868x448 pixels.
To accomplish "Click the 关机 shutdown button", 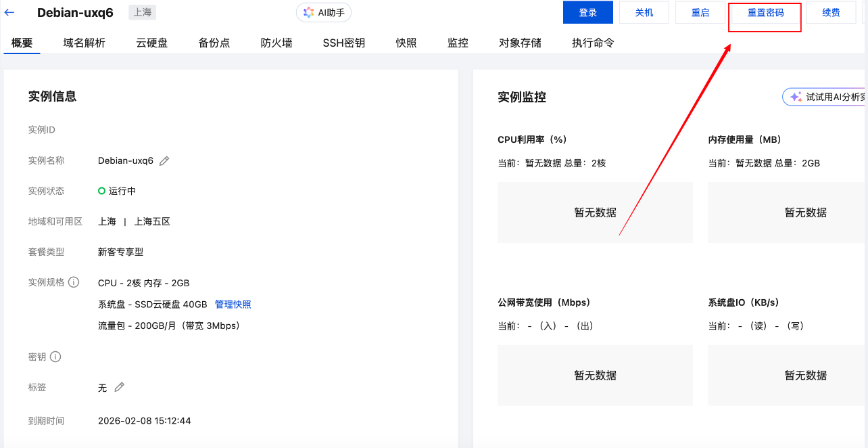I will pos(644,12).
